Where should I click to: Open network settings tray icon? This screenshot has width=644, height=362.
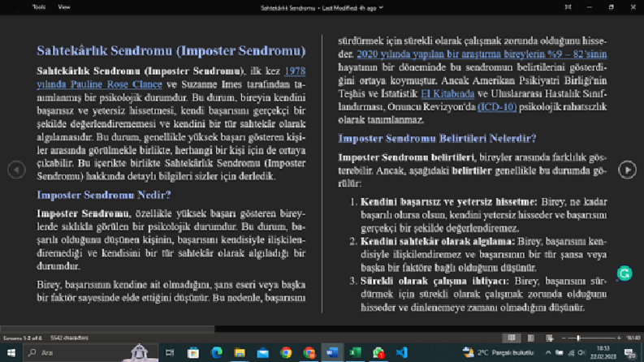point(571,352)
